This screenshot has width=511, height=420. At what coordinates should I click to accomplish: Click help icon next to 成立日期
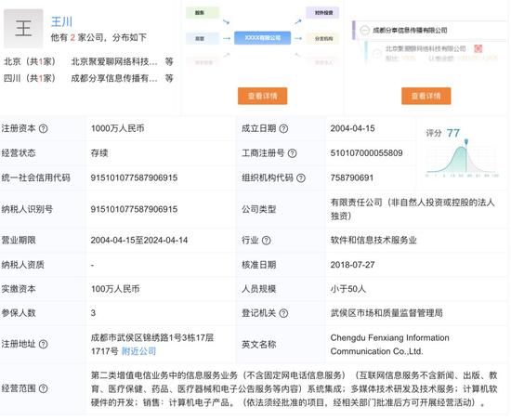(x=283, y=129)
